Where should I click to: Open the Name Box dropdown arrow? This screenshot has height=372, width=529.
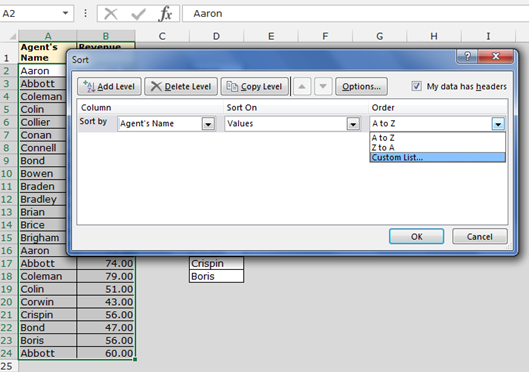point(65,13)
